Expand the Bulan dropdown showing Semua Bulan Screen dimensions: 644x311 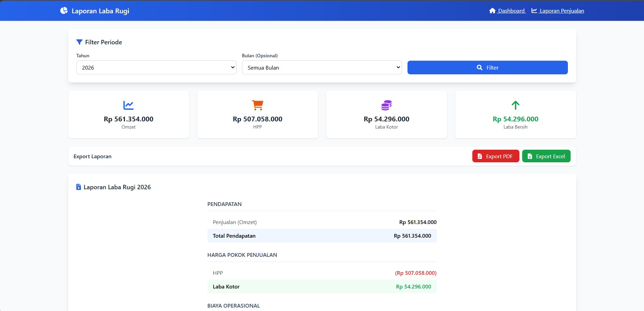click(x=322, y=68)
